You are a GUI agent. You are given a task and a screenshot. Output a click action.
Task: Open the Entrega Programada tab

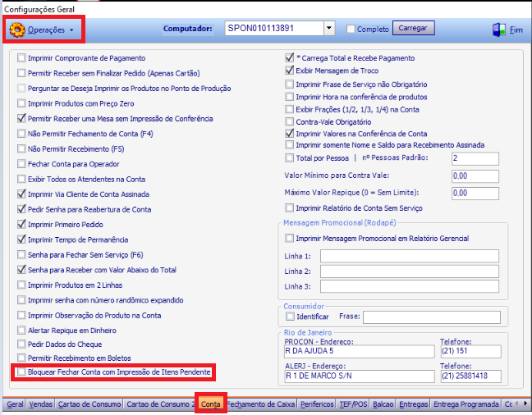pos(465,404)
